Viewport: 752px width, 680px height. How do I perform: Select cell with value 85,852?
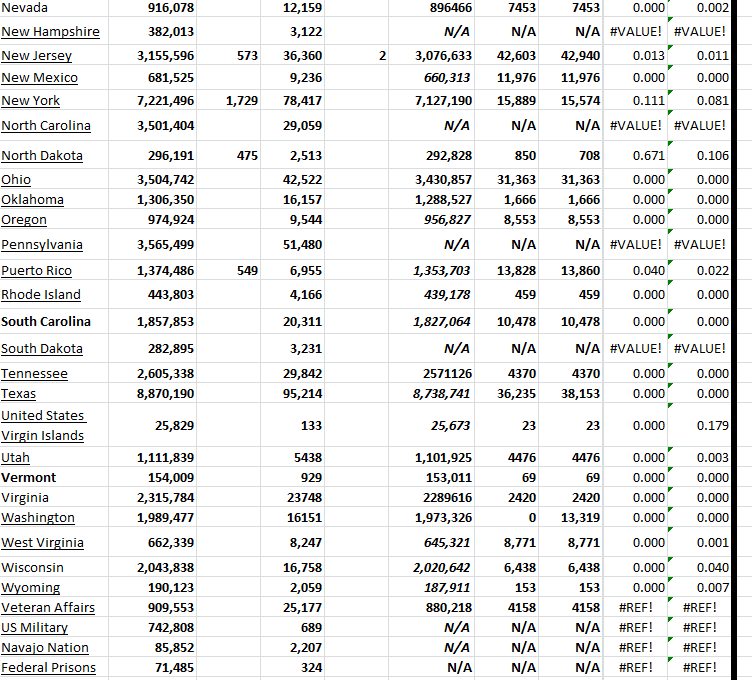153,648
